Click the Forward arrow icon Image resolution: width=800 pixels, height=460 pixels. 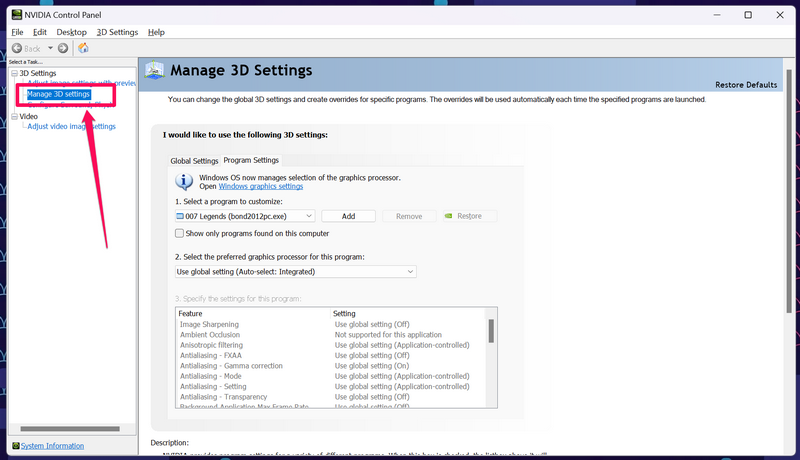pyautogui.click(x=63, y=48)
